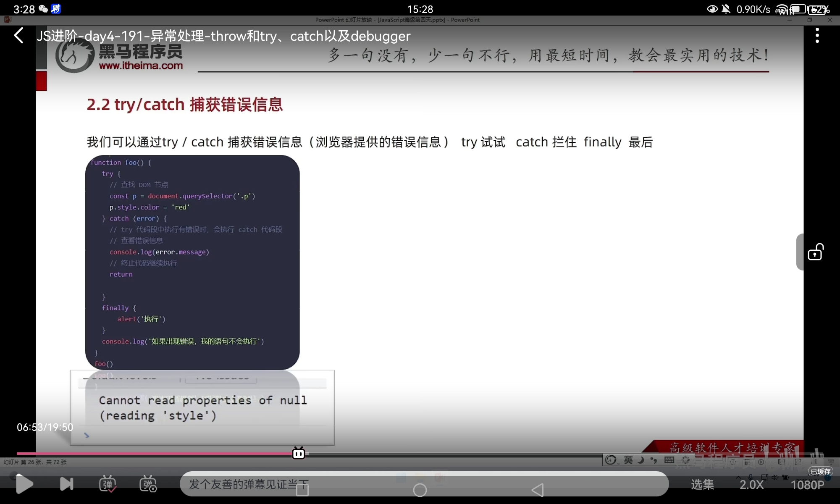Open the 选集 episode list

[x=702, y=485]
